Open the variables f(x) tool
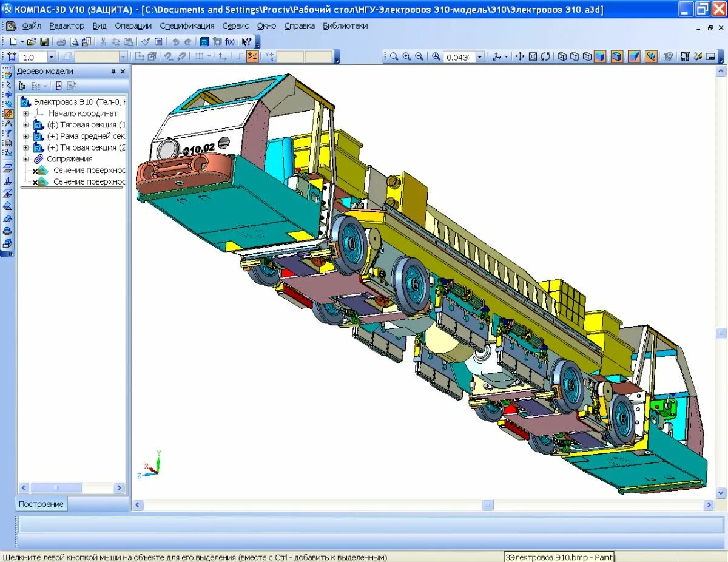 pyautogui.click(x=230, y=42)
